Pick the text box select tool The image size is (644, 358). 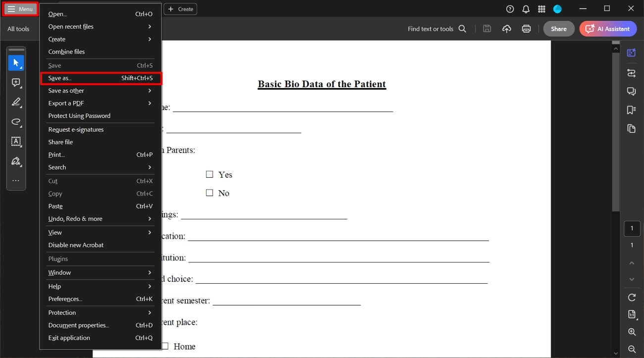pyautogui.click(x=16, y=142)
